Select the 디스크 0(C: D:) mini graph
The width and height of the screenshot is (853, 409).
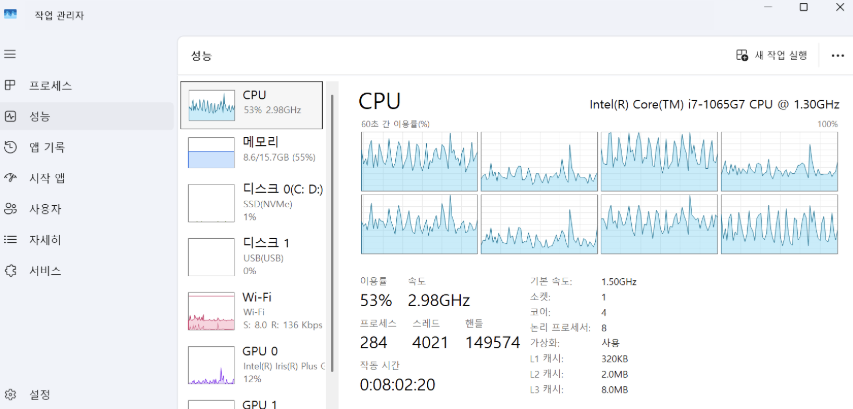tap(211, 203)
